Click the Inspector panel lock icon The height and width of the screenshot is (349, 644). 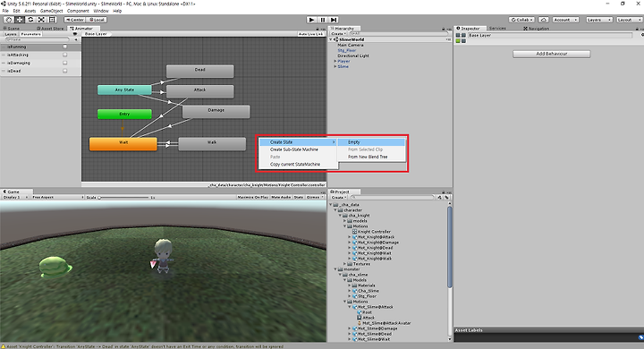[x=637, y=29]
